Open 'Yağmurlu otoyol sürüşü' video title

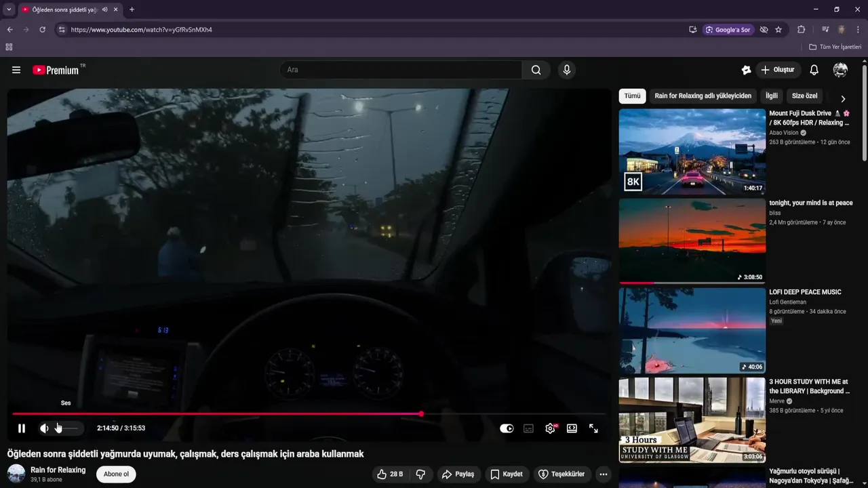click(810, 476)
